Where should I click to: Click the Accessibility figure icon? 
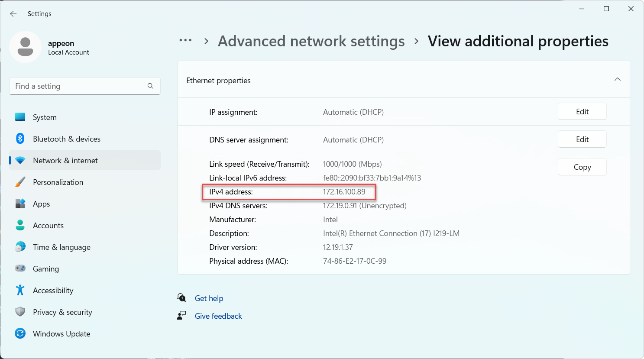click(20, 290)
